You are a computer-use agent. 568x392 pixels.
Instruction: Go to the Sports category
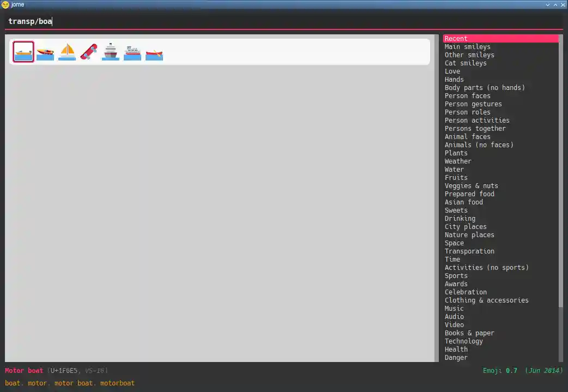click(456, 276)
